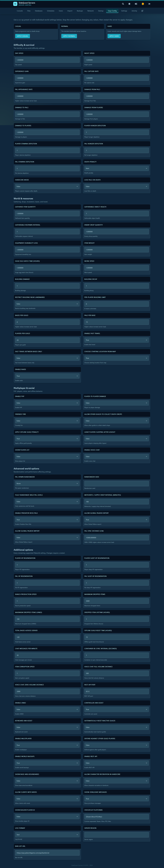Click the REST API Port input field
Viewport: 164px width, 868px height.
click(116, 691)
